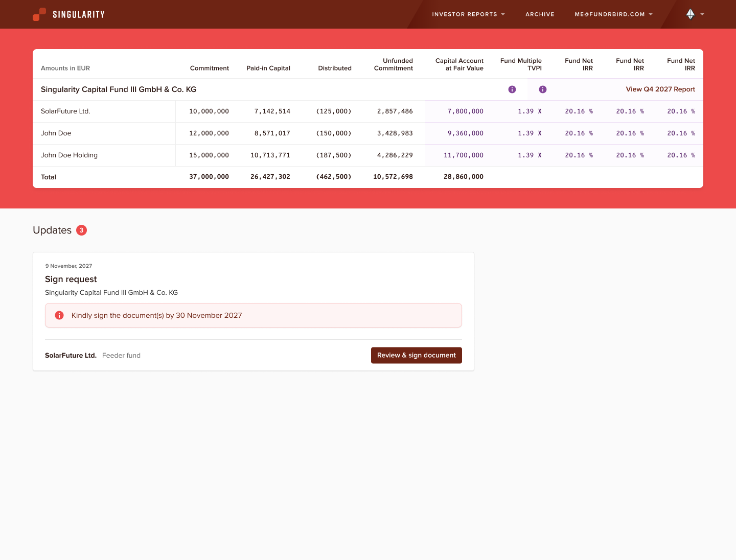
Task: Click the Singularity logo icon in header
Action: coord(39,14)
